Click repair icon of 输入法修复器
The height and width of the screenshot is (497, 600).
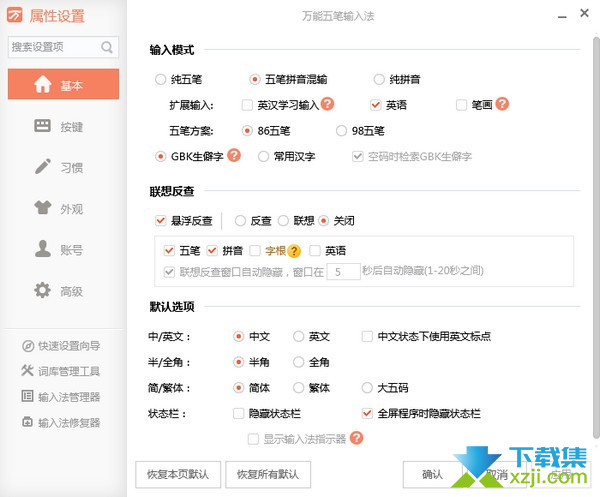click(28, 422)
